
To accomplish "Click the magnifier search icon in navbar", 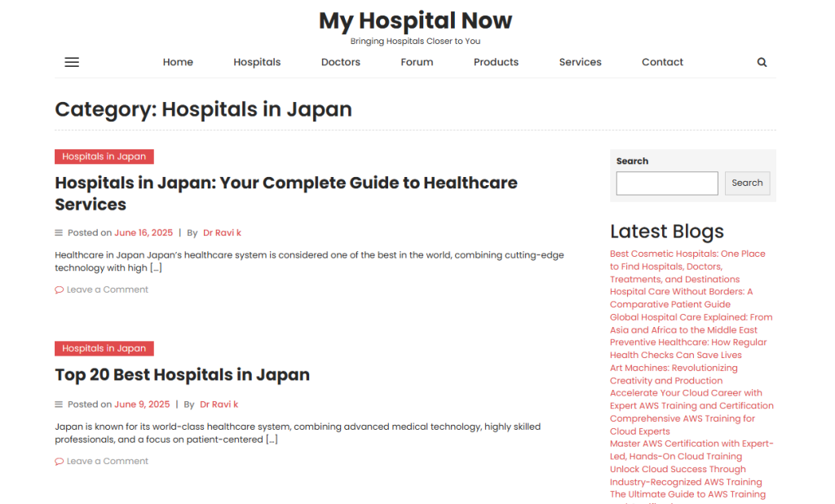I will point(762,62).
